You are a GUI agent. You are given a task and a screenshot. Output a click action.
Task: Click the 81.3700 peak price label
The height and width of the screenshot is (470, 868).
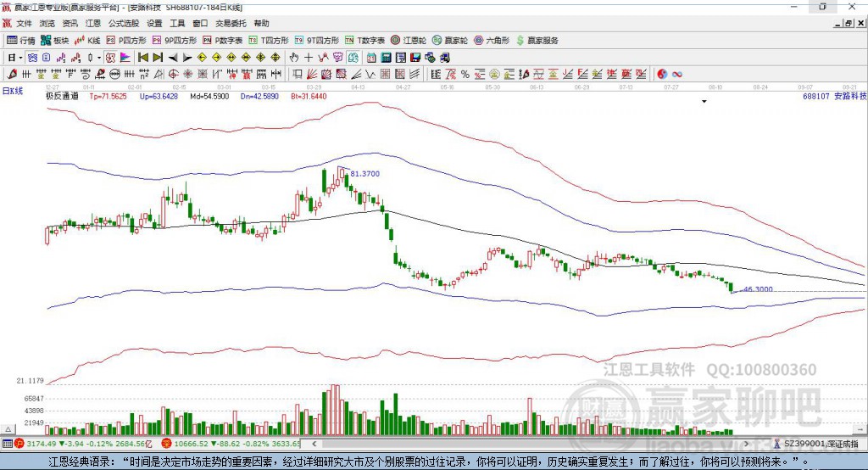(x=364, y=173)
